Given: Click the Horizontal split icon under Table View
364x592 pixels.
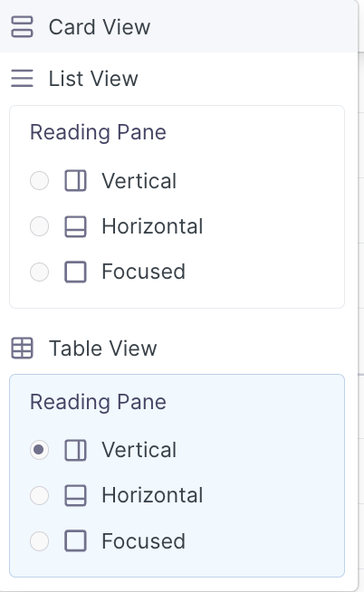Looking at the screenshot, I should [x=75, y=495].
